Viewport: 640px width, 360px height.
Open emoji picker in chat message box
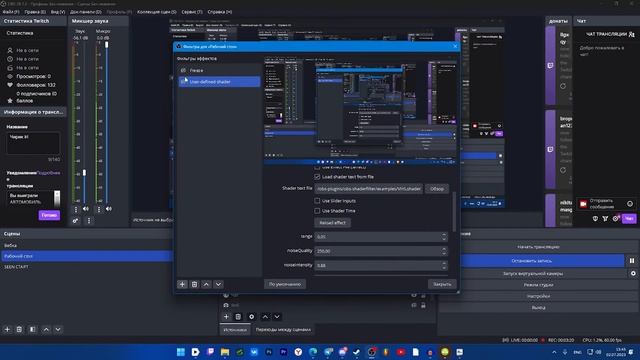point(630,204)
